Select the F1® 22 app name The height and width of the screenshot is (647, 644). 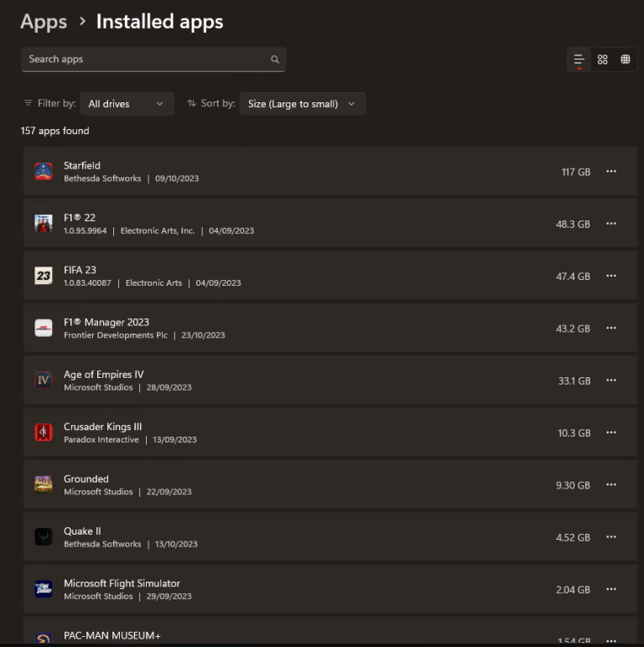[80, 217]
